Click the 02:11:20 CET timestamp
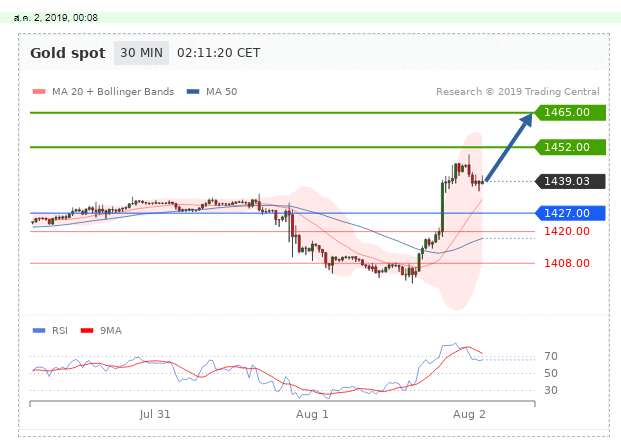 click(219, 53)
